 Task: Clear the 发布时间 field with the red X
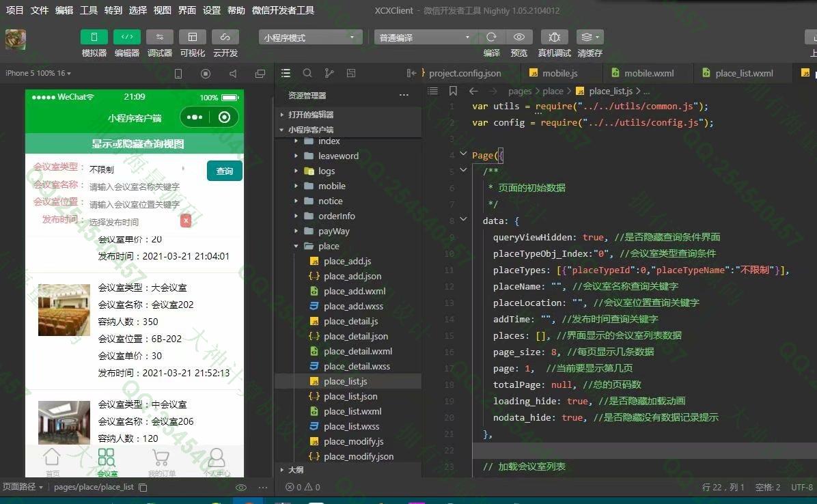pyautogui.click(x=186, y=221)
